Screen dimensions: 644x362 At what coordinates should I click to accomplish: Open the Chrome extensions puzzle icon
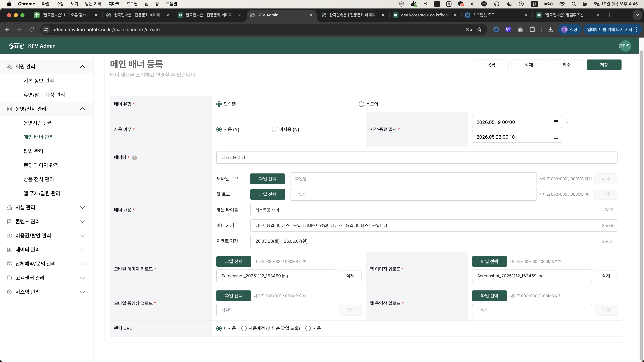(532, 29)
